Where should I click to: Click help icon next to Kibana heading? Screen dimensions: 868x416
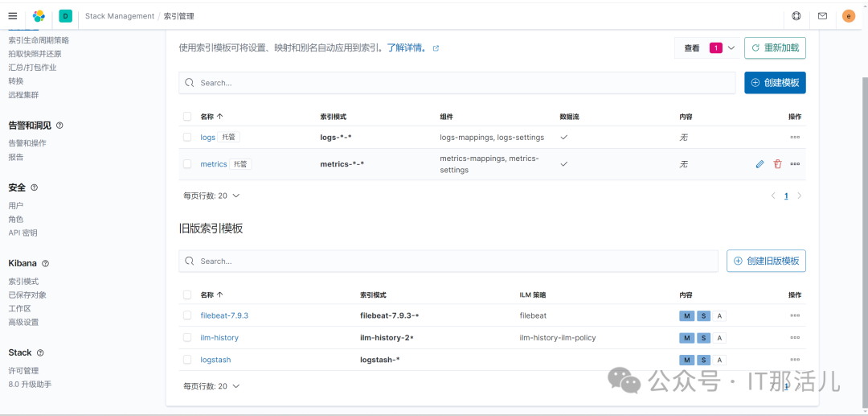45,263
